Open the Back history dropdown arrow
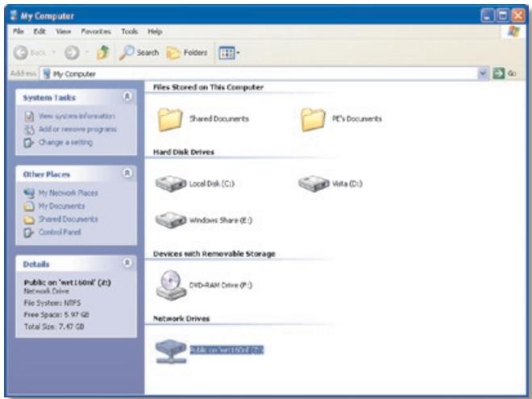 pyautogui.click(x=54, y=52)
